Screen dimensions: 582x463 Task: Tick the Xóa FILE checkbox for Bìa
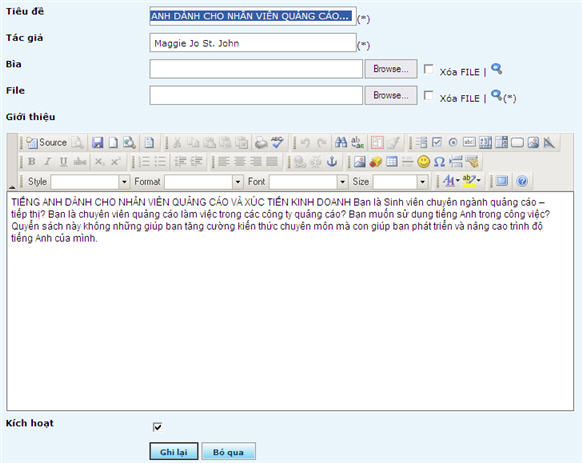tap(428, 69)
